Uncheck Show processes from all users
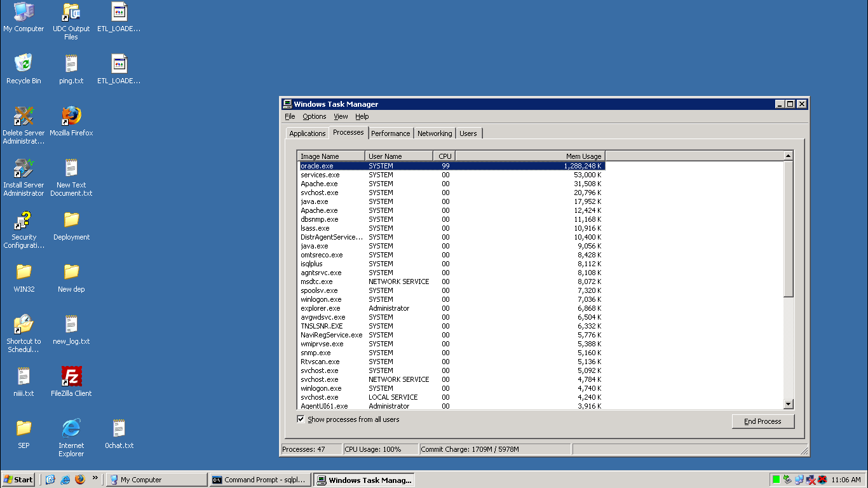The height and width of the screenshot is (488, 868). tap(301, 419)
